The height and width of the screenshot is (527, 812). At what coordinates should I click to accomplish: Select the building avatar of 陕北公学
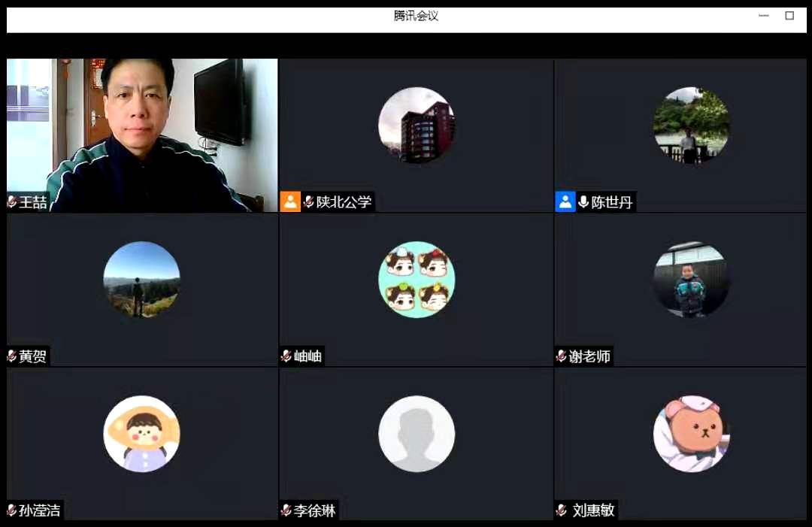coord(417,125)
